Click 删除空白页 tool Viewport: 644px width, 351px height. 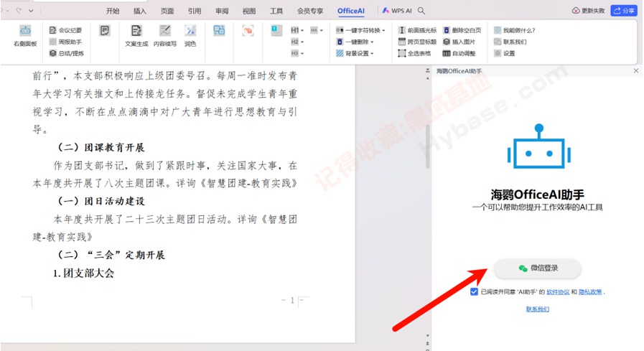[462, 30]
